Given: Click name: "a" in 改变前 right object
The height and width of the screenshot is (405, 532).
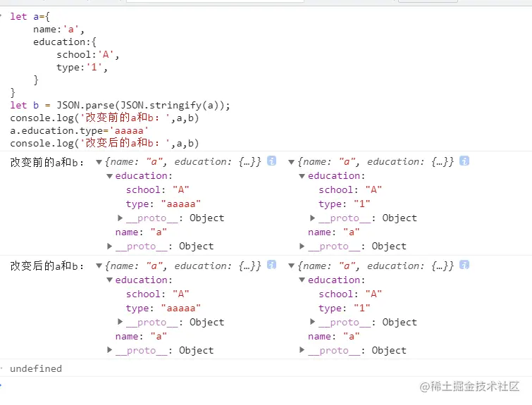Looking at the screenshot, I should point(334,232).
